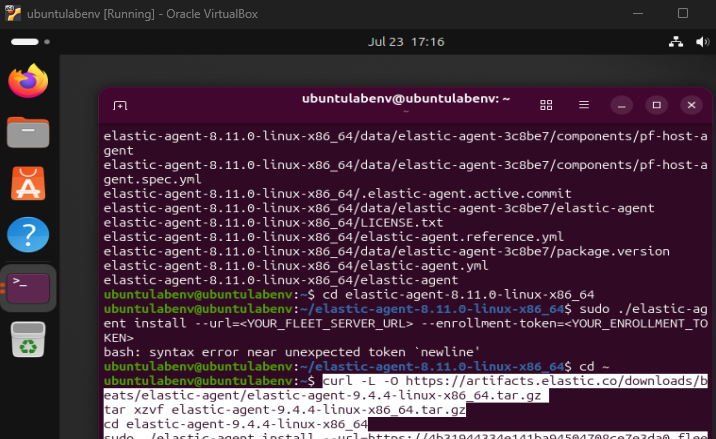Click the terminal title ubuntulabenv@ubuntulabenv: ~
The image size is (716, 439).
tap(405, 99)
